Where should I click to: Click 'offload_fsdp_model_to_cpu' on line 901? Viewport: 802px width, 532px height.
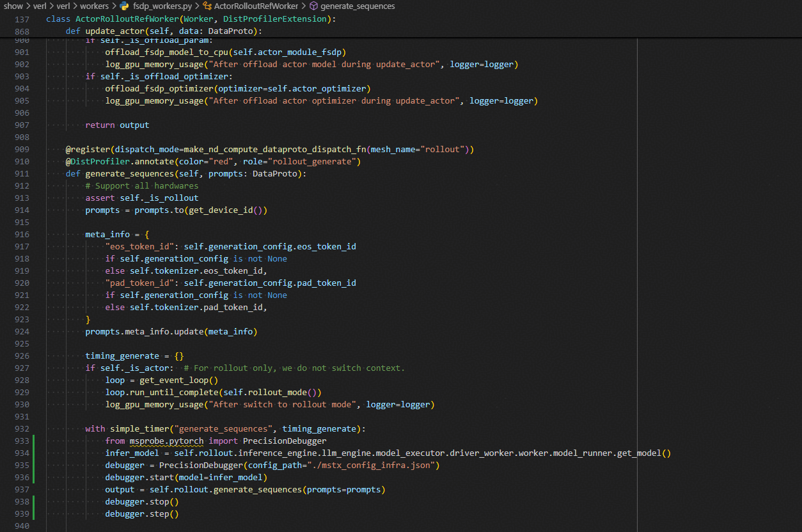coord(166,52)
